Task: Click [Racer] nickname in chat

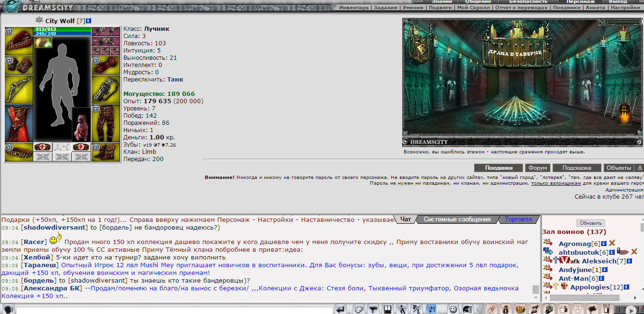Action: click(x=33, y=241)
